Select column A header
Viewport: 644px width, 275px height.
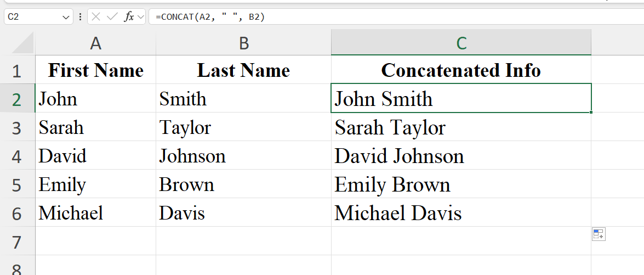pyautogui.click(x=95, y=43)
